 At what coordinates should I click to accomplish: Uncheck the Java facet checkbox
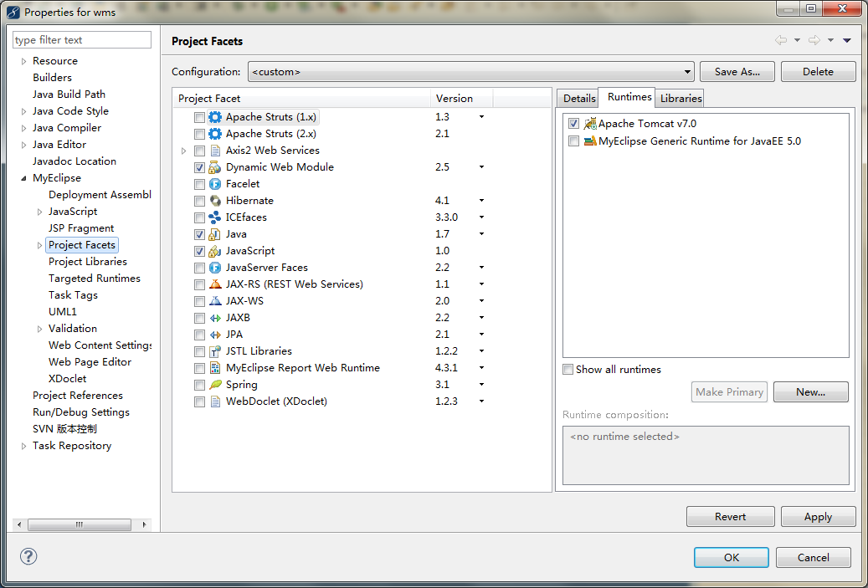pos(199,234)
